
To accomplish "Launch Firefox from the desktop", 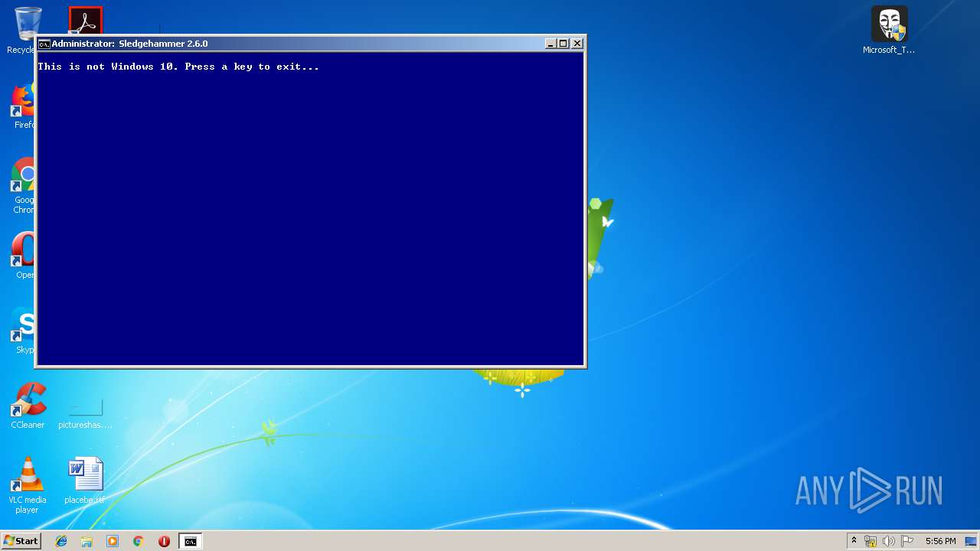I will [23, 106].
